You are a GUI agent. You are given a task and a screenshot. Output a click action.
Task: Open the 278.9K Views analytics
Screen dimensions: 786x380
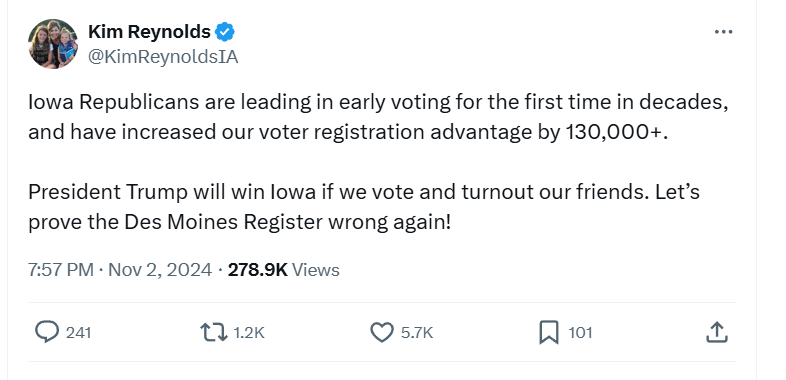coord(283,270)
